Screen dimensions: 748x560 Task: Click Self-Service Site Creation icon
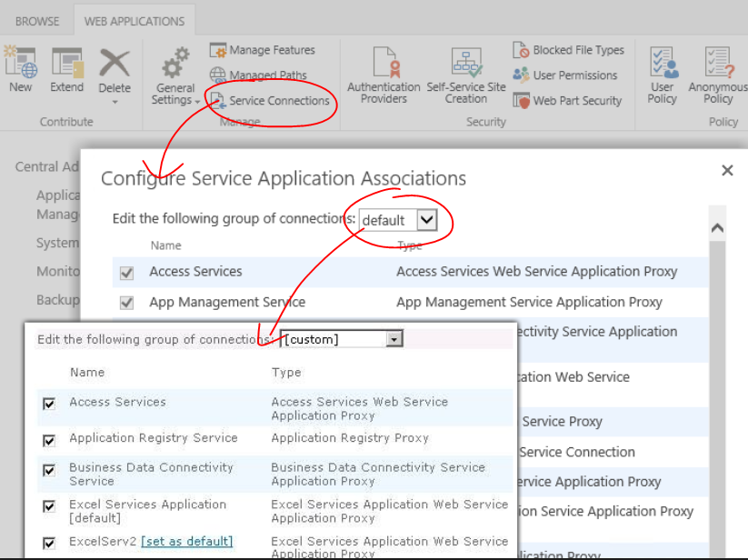click(466, 64)
